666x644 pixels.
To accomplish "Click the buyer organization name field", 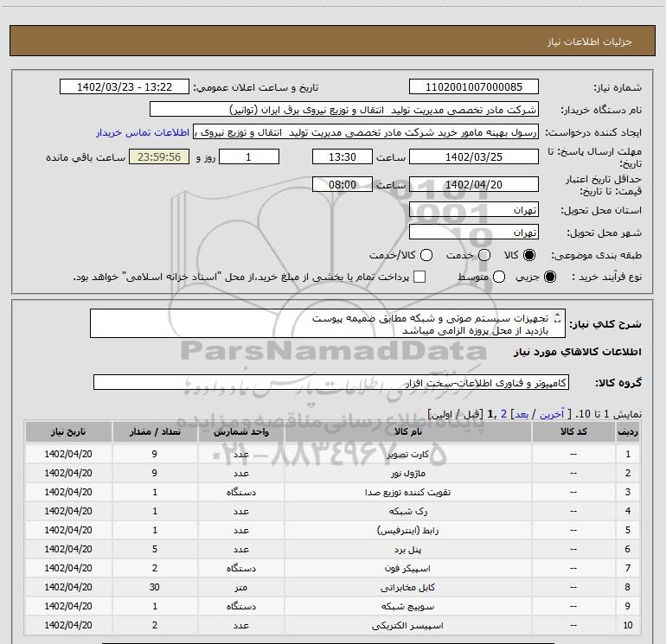I will pyautogui.click(x=344, y=110).
